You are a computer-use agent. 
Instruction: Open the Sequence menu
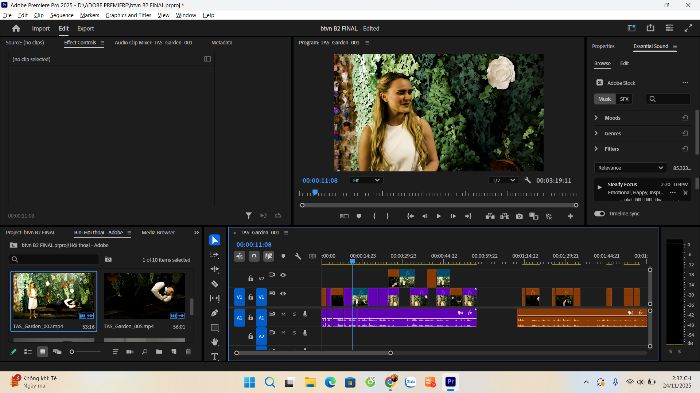(x=62, y=15)
